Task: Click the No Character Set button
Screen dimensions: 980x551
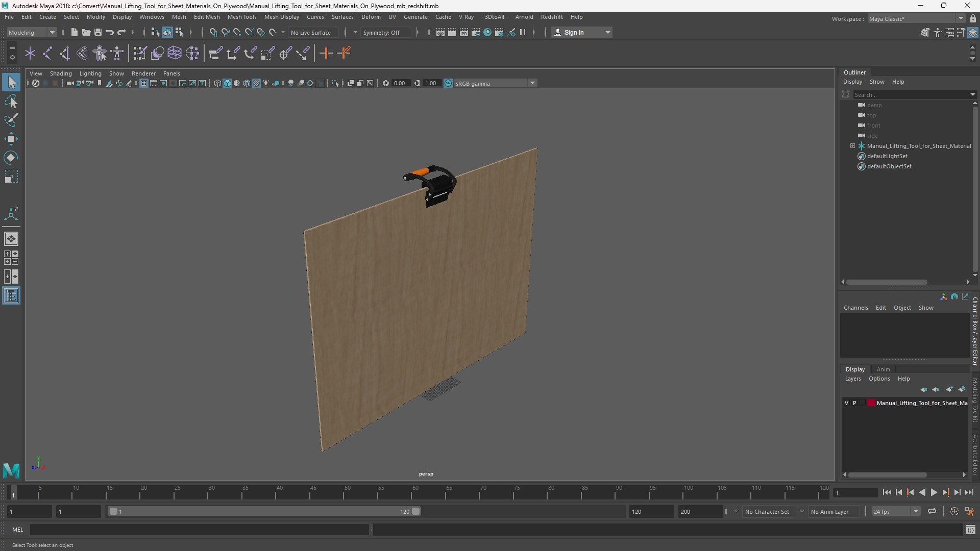Action: click(x=767, y=511)
